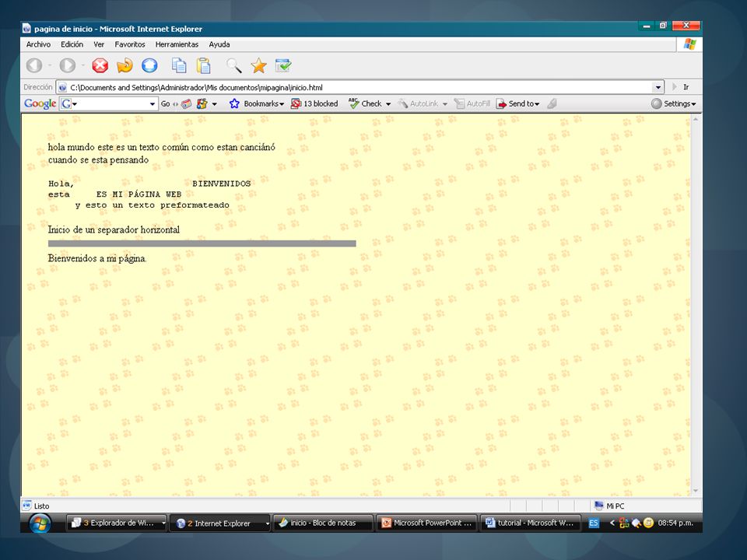Click the Go button on Google toolbar
Viewport: 747px width, 560px height.
(x=165, y=103)
